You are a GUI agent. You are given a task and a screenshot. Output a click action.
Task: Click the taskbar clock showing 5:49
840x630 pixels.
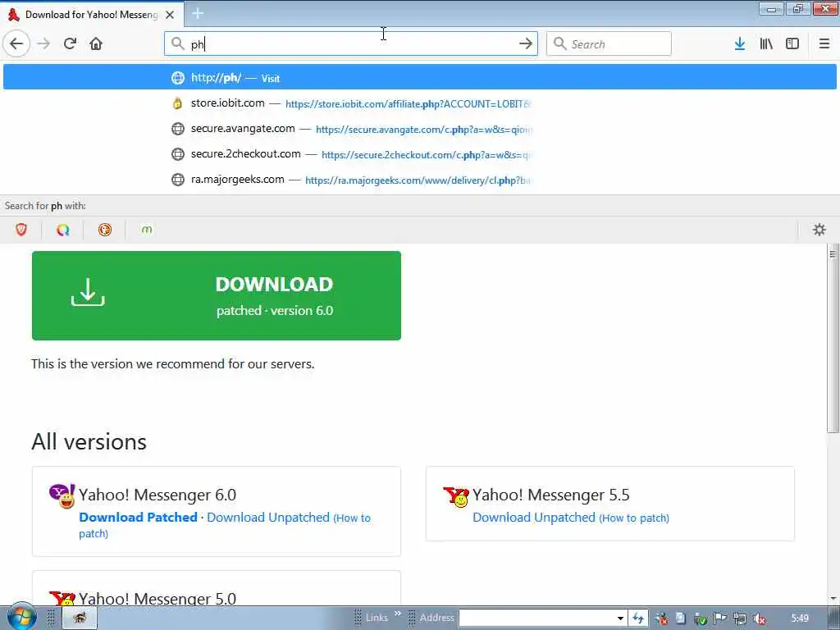click(800, 619)
